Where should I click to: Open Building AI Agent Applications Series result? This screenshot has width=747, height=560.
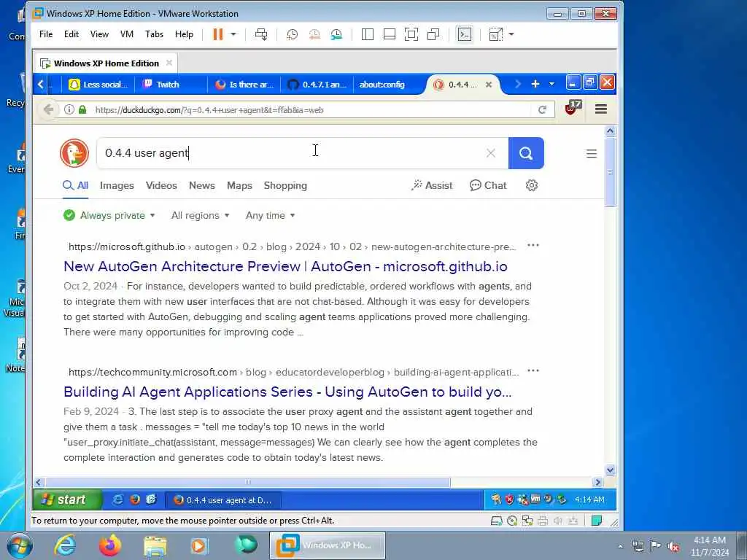pos(287,392)
